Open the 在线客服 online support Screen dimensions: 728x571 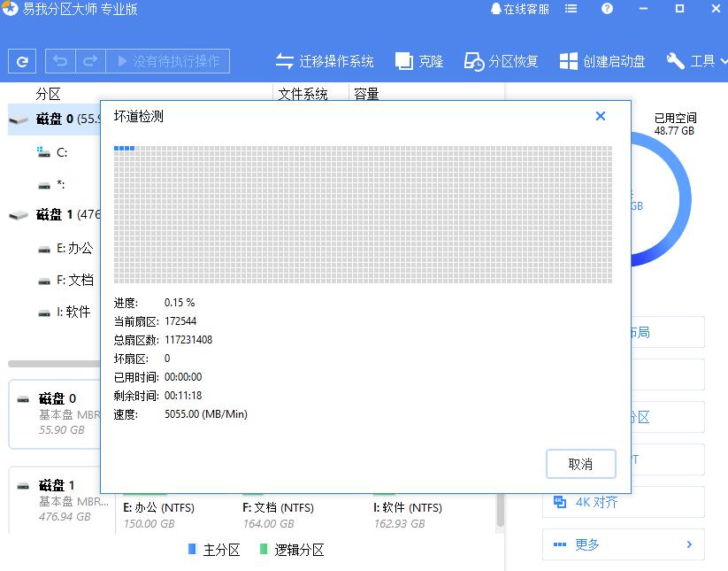(x=518, y=9)
